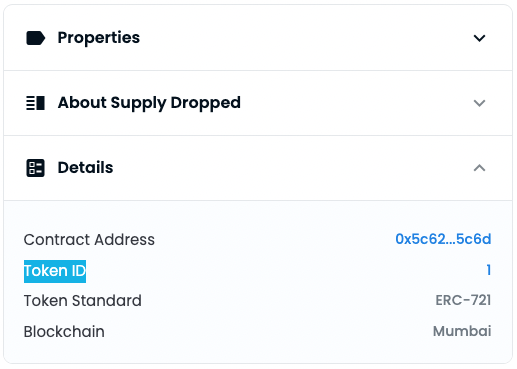The image size is (517, 369).
Task: Click the Details section title
Action: click(85, 167)
